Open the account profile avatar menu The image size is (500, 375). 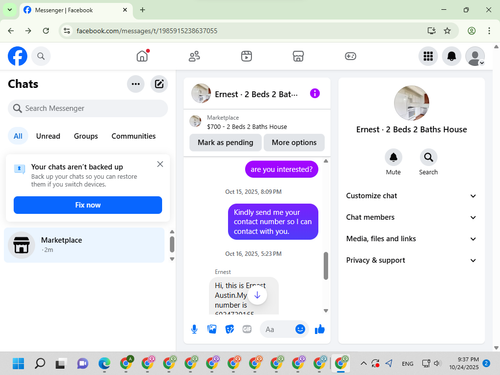475,56
